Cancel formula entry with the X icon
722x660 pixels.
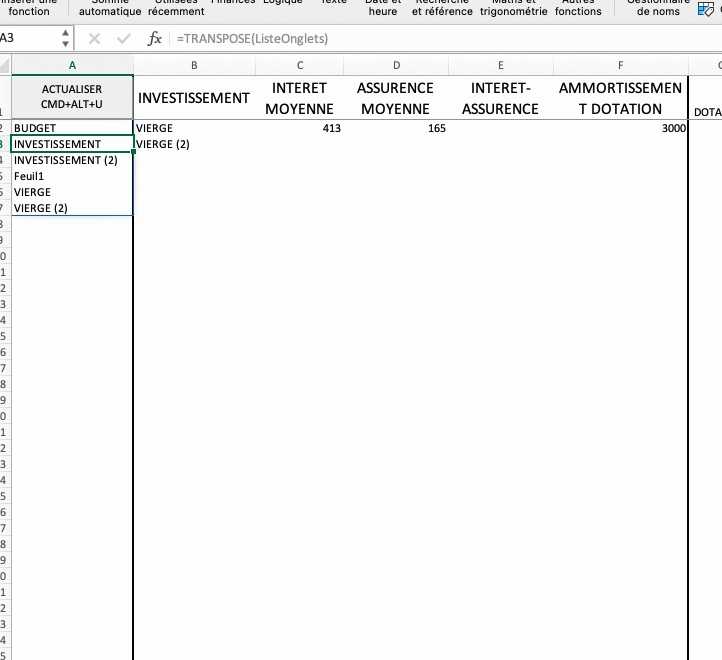pos(94,39)
